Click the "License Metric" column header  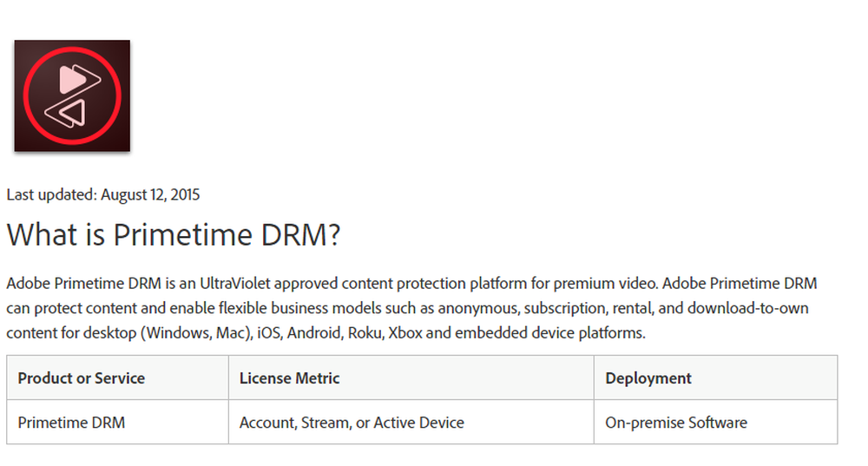click(411, 377)
